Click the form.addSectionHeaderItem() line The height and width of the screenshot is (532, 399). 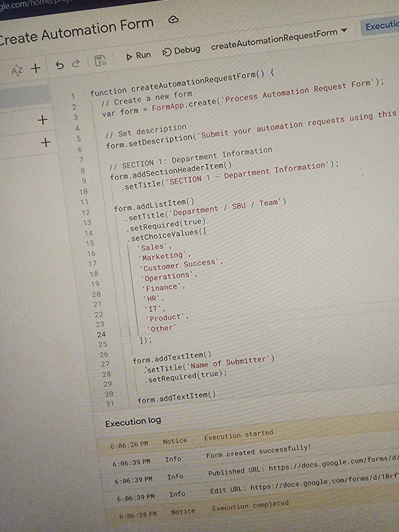[x=172, y=172]
